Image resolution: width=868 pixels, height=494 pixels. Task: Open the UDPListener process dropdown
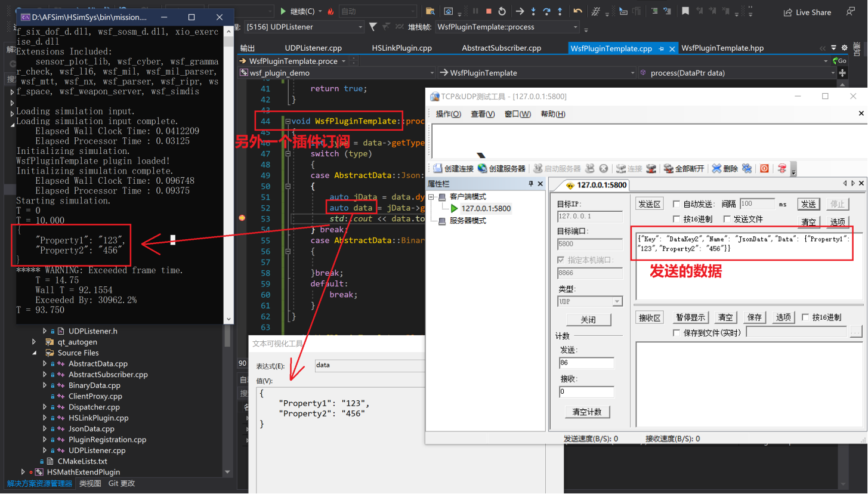tap(360, 27)
